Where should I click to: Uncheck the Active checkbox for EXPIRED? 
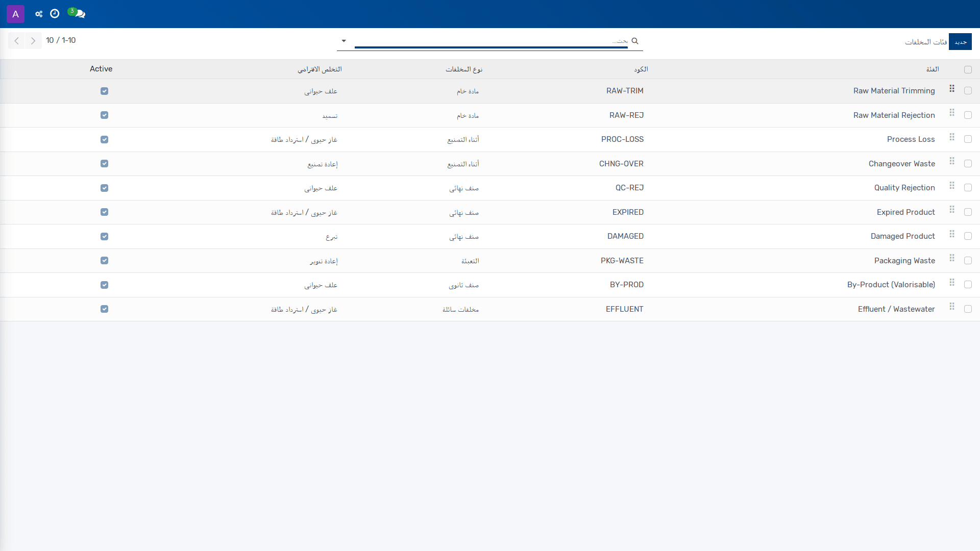(104, 212)
